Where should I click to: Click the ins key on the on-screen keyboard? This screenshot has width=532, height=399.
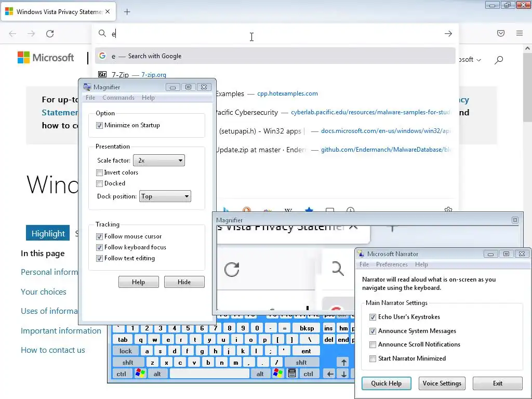tap(328, 328)
